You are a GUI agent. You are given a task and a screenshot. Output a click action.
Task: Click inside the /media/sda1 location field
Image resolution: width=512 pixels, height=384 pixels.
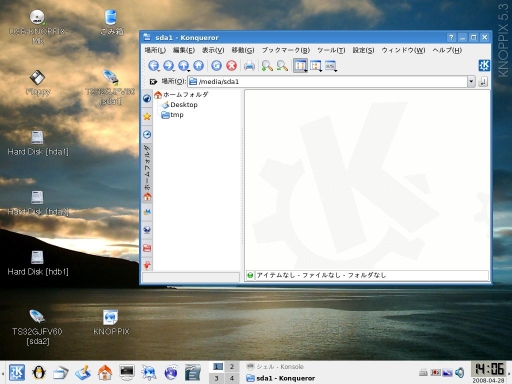pyautogui.click(x=327, y=82)
